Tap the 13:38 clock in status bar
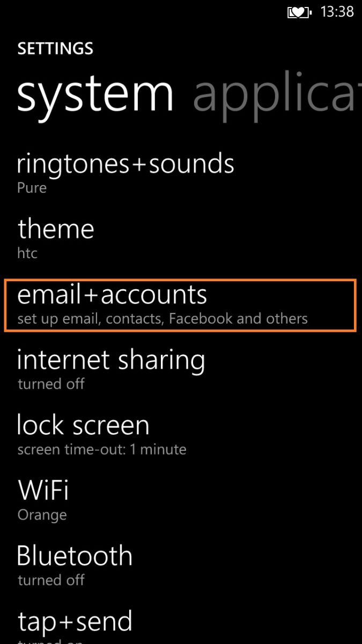The height and width of the screenshot is (644, 362). 337,12
